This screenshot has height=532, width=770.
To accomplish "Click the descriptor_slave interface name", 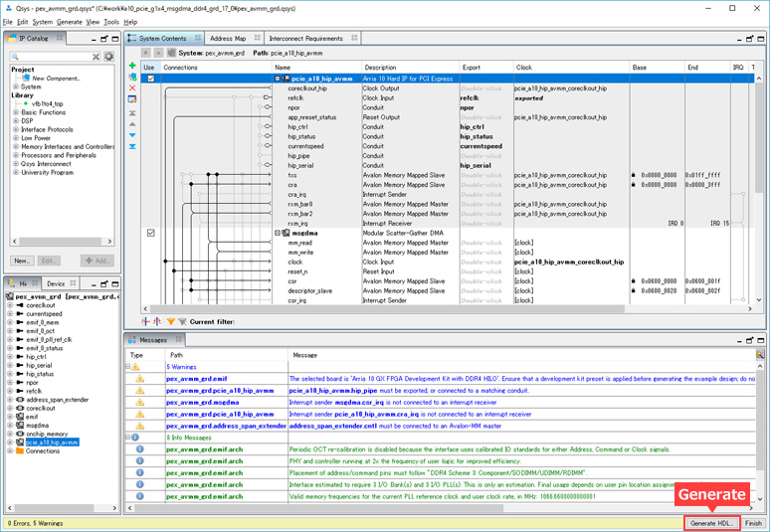I will (309, 290).
